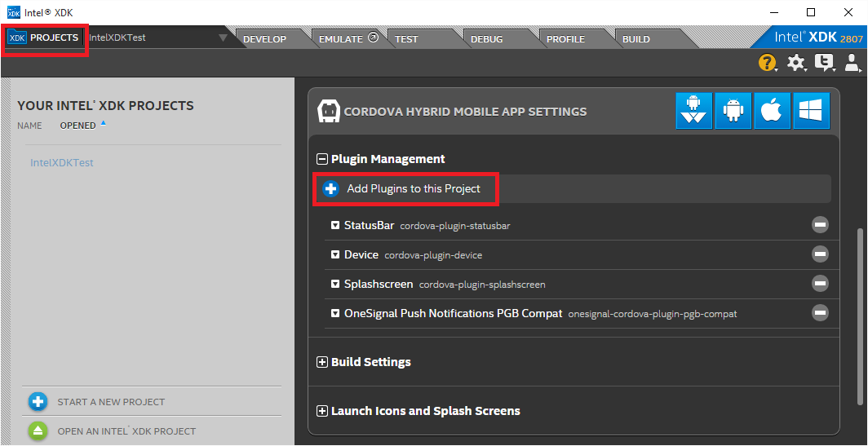Click Add Plugins to this Project
The width and height of the screenshot is (868, 446).
[414, 188]
